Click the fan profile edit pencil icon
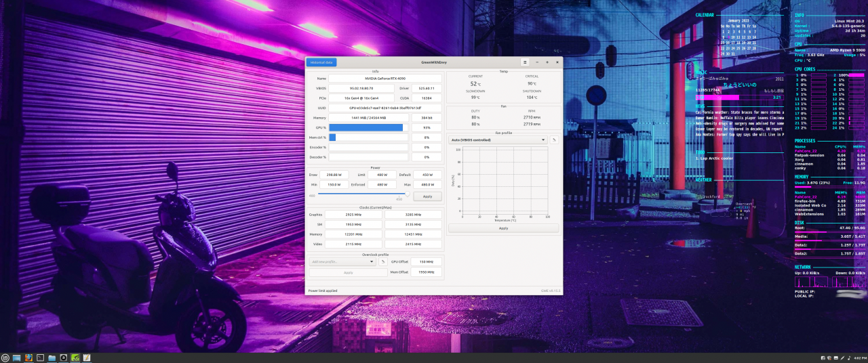 pos(554,140)
